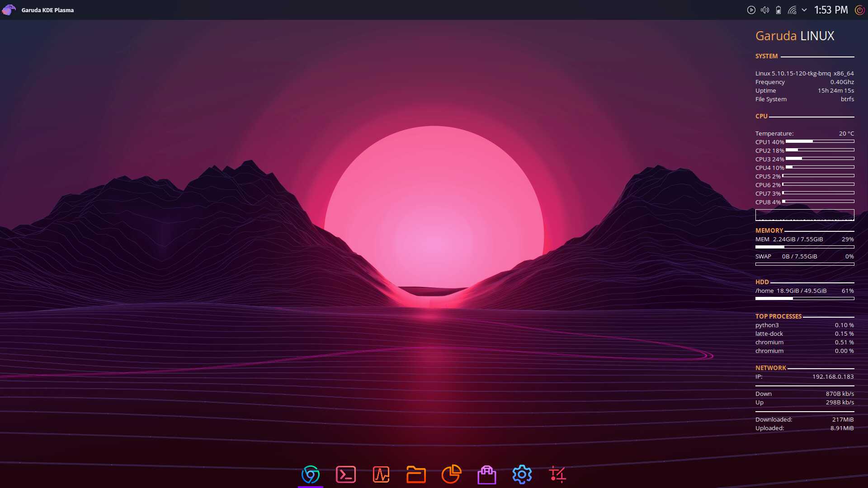The height and width of the screenshot is (488, 868).
Task: Click the CPU history graph box
Action: click(805, 215)
